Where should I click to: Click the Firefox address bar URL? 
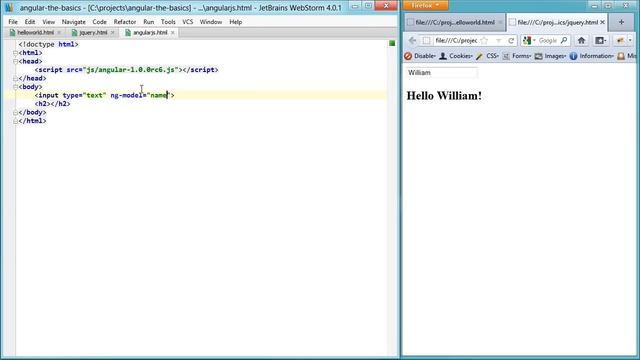pyautogui.click(x=456, y=40)
